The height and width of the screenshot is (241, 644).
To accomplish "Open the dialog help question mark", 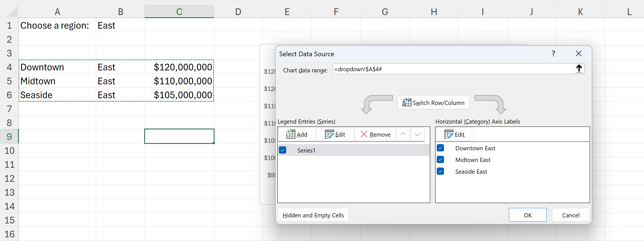I will pyautogui.click(x=553, y=53).
